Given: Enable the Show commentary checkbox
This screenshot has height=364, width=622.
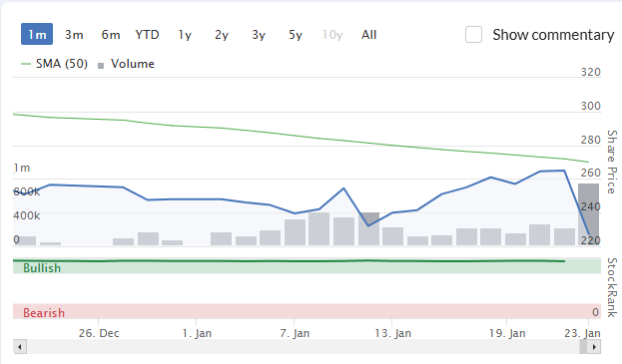Looking at the screenshot, I should (x=473, y=35).
